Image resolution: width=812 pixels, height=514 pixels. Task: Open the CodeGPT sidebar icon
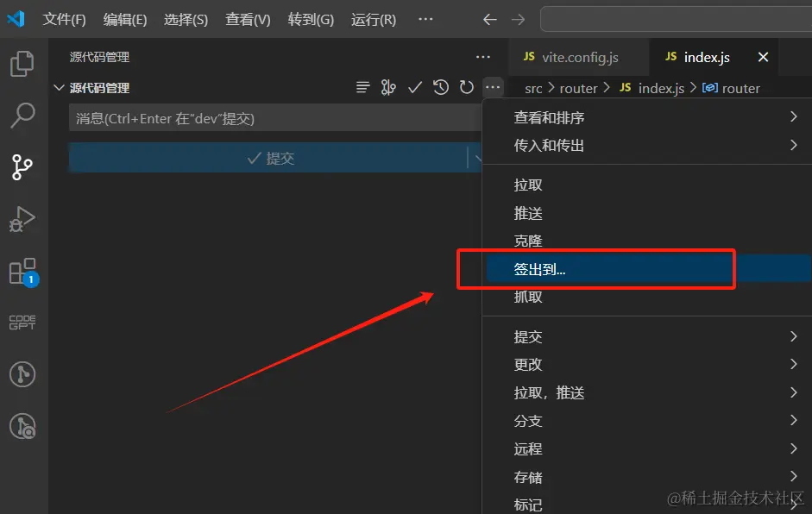pyautogui.click(x=22, y=322)
